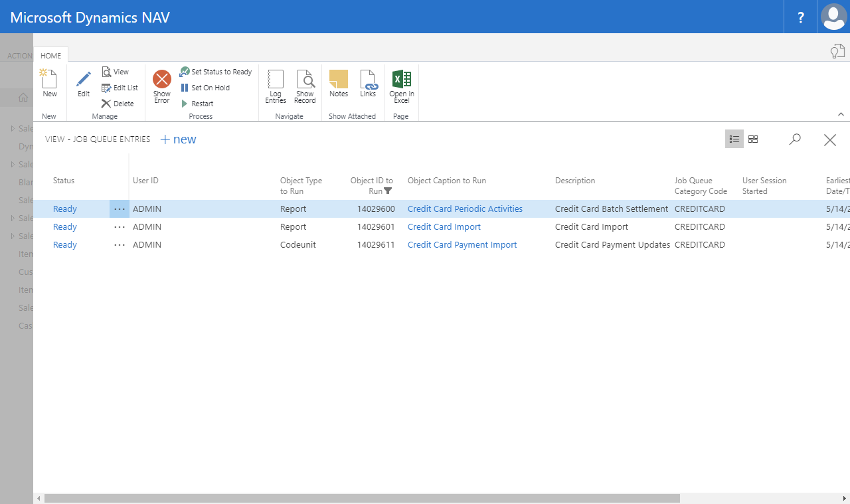850x504 pixels.
Task: Select object ID 14029601 cell
Action: [x=376, y=226]
